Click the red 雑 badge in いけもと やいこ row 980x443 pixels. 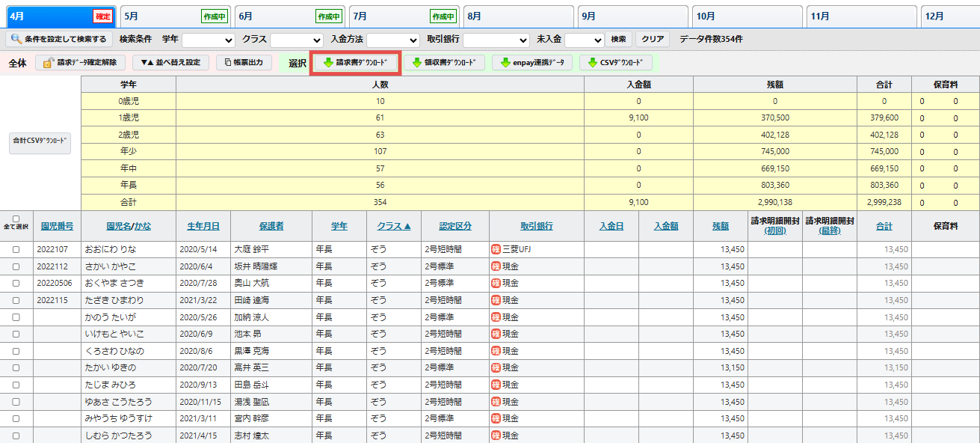pyautogui.click(x=495, y=334)
